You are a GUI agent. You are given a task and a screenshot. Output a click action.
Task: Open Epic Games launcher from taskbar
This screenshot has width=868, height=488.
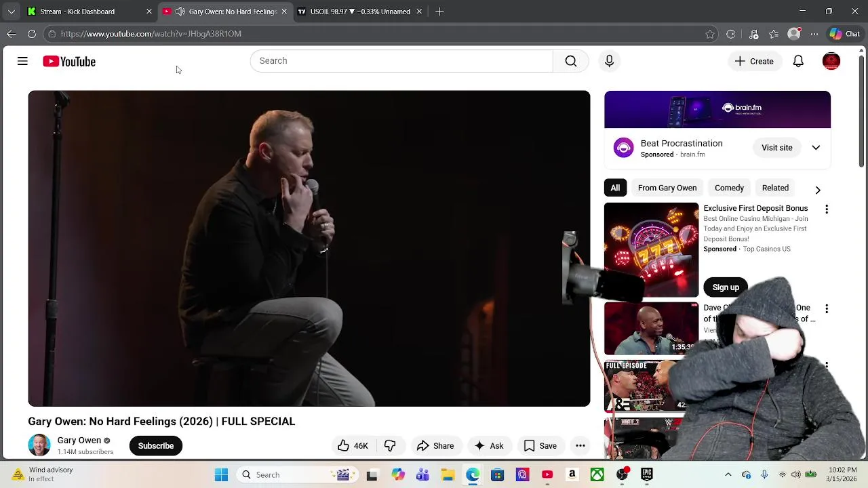647,474
